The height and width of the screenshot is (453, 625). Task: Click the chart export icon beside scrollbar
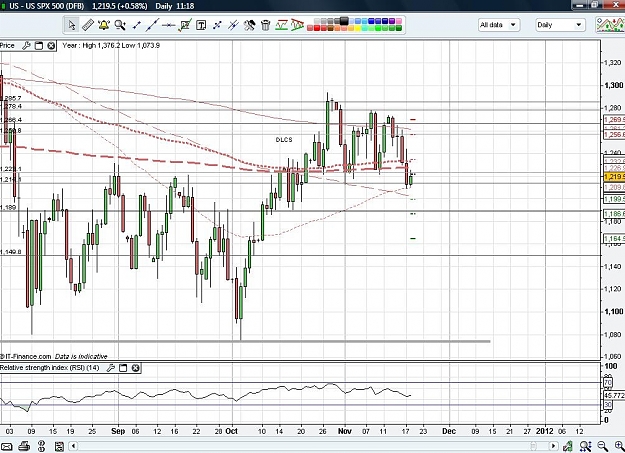pos(568,446)
